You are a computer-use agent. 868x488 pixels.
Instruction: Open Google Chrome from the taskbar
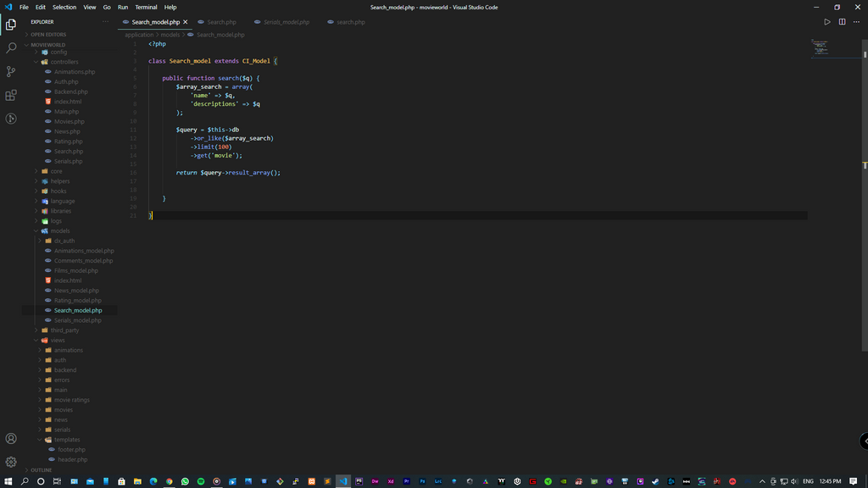[170, 481]
